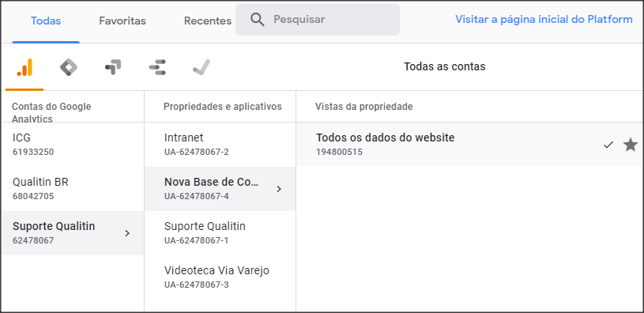The height and width of the screenshot is (313, 644).
Task: Click the checkmark on Todos os dados do website
Action: pyautogui.click(x=608, y=145)
